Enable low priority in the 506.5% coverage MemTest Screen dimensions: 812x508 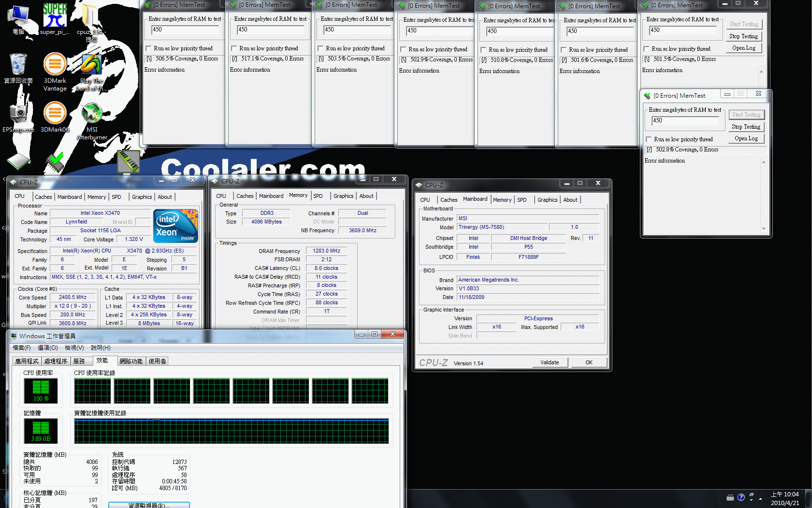149,48
